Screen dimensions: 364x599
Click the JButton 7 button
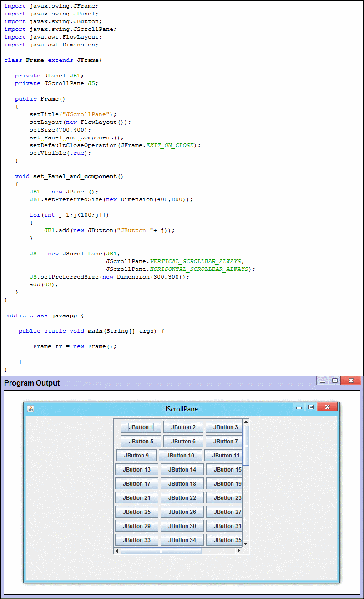tap(224, 442)
